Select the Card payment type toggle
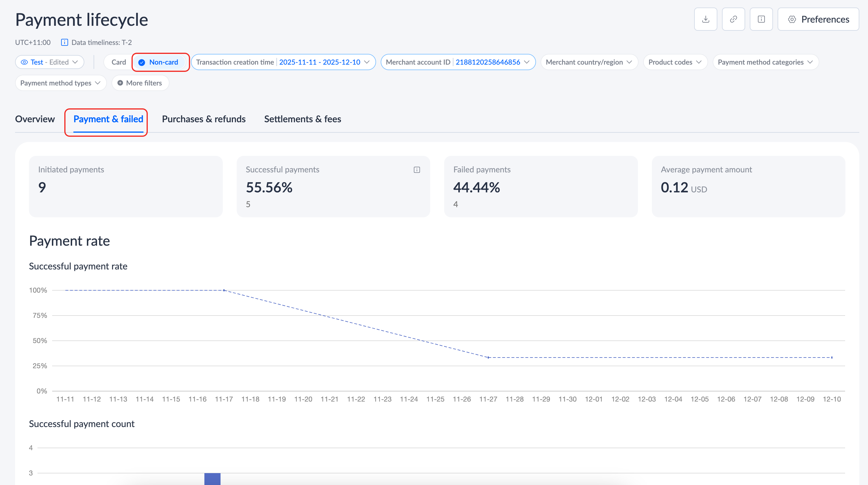 click(118, 62)
